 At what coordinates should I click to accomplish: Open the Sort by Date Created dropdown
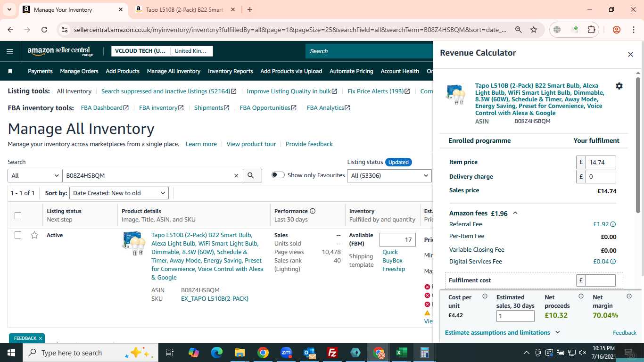point(119,193)
